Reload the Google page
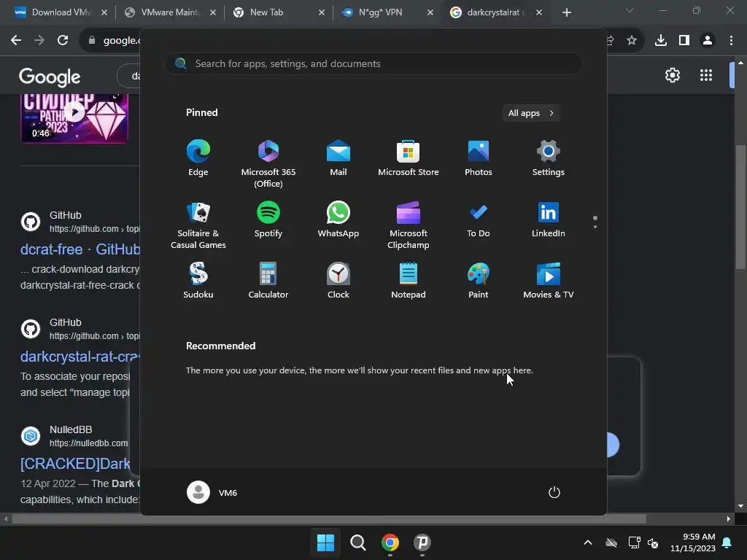The image size is (747, 560). click(63, 41)
